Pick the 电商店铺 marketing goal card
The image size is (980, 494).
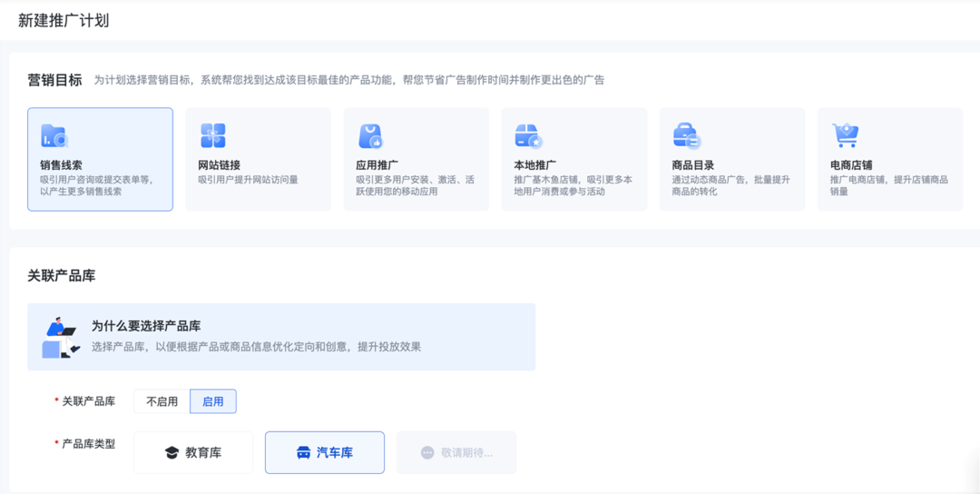[x=890, y=160]
